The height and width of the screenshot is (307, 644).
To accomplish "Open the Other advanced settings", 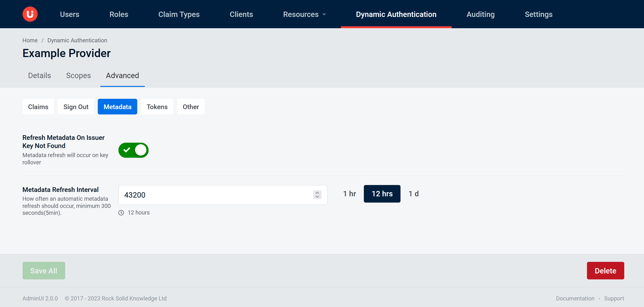I will pyautogui.click(x=191, y=107).
